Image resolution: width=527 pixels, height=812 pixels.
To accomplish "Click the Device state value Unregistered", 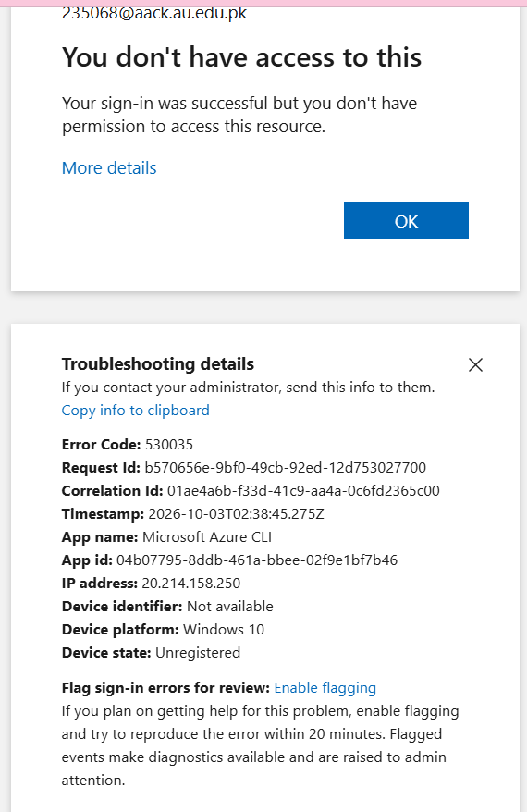I will [198, 653].
